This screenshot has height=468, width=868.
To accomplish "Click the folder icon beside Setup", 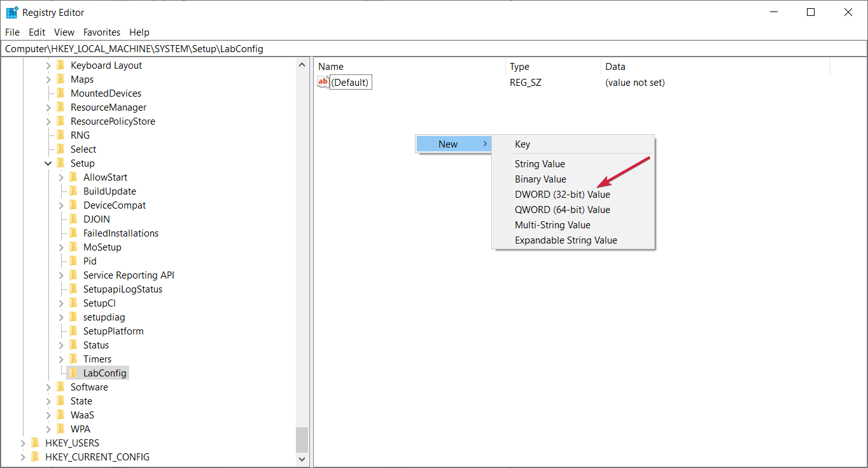I will coord(60,163).
